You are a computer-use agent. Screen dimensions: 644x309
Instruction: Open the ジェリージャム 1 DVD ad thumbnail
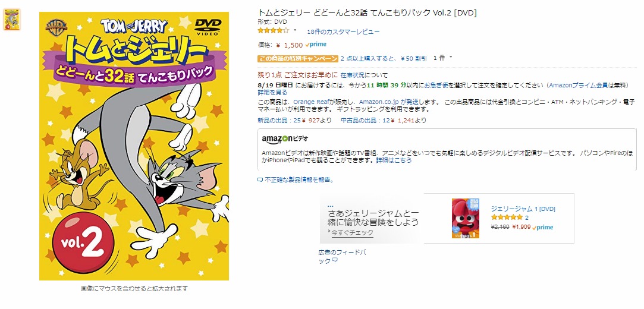pyautogui.click(x=466, y=218)
